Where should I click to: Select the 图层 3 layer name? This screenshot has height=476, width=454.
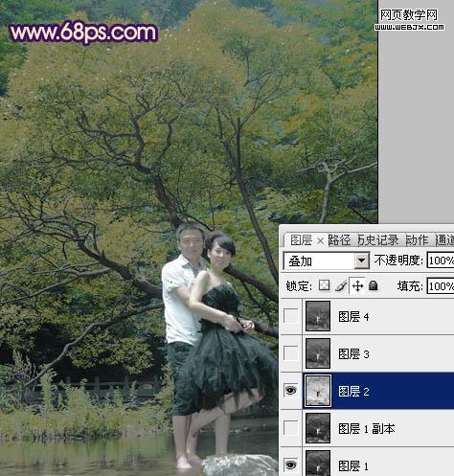coord(353,353)
